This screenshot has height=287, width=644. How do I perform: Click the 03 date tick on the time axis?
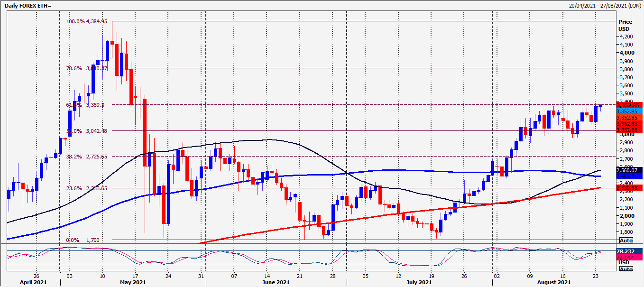pyautogui.click(x=70, y=275)
